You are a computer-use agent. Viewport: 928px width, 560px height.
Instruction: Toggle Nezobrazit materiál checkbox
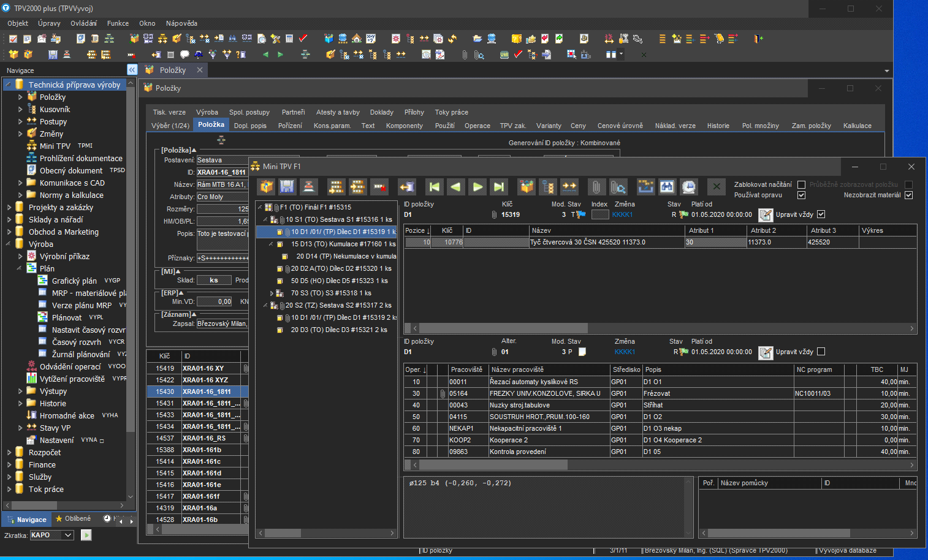909,195
